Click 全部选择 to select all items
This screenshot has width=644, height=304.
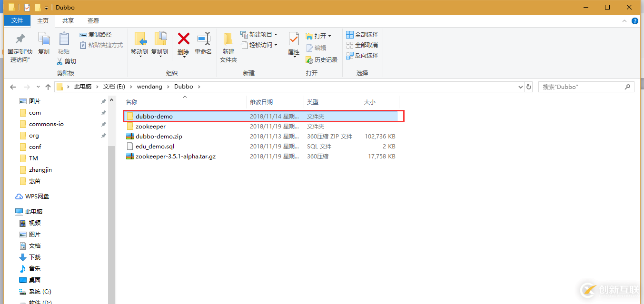pyautogui.click(x=362, y=34)
